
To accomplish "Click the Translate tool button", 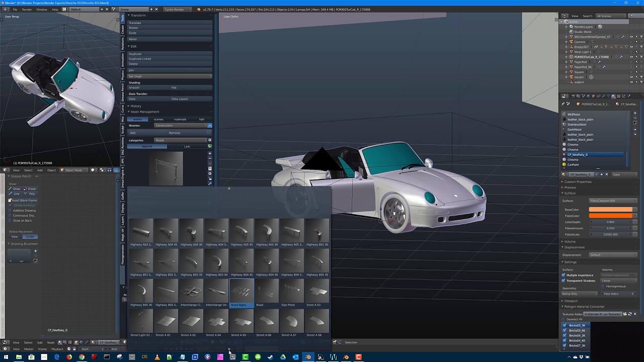I will (170, 23).
